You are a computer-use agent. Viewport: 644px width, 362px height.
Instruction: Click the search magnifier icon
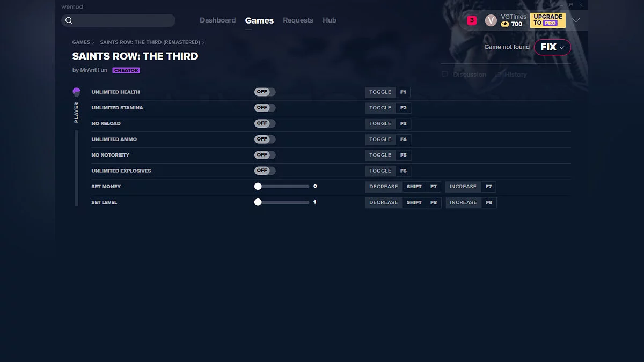(69, 20)
